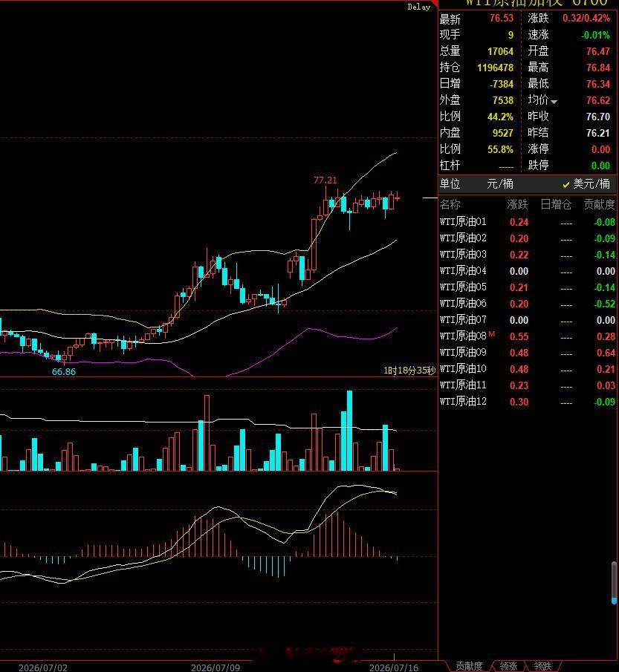This screenshot has width=619, height=672.
Task: Click the 开盘 value 76.47
Action: click(x=598, y=51)
